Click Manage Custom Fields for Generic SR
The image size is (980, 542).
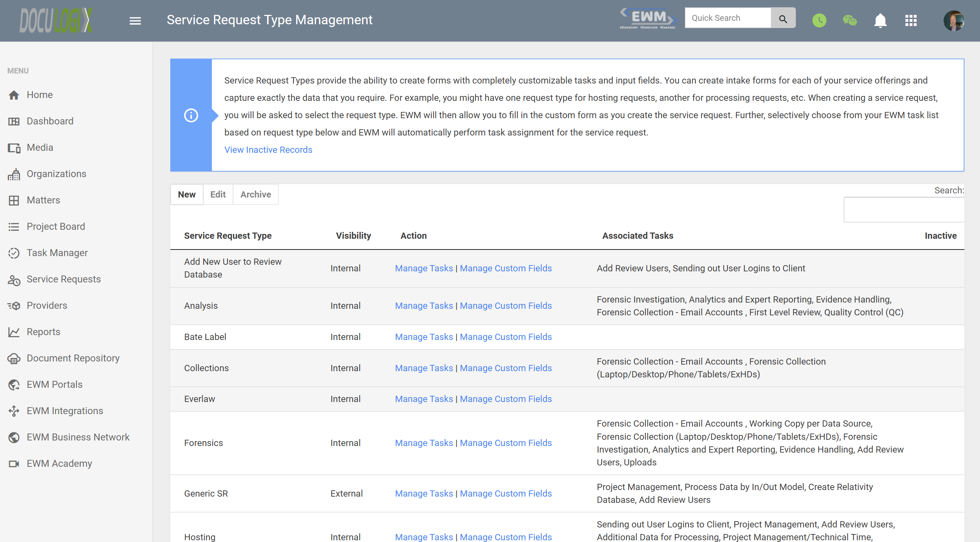pyautogui.click(x=506, y=493)
